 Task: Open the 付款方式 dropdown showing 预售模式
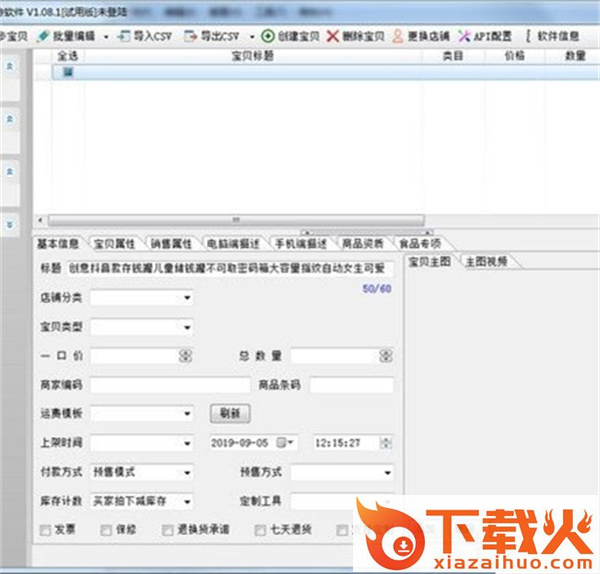point(187,471)
